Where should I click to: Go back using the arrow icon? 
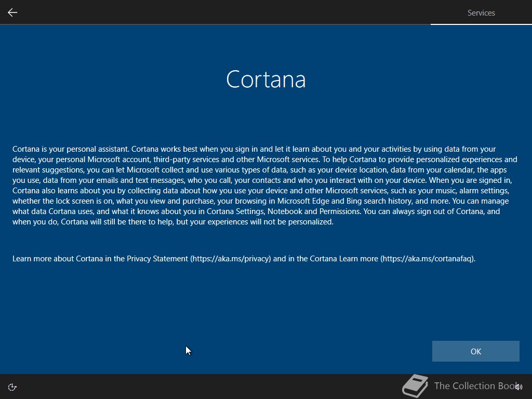coord(12,12)
